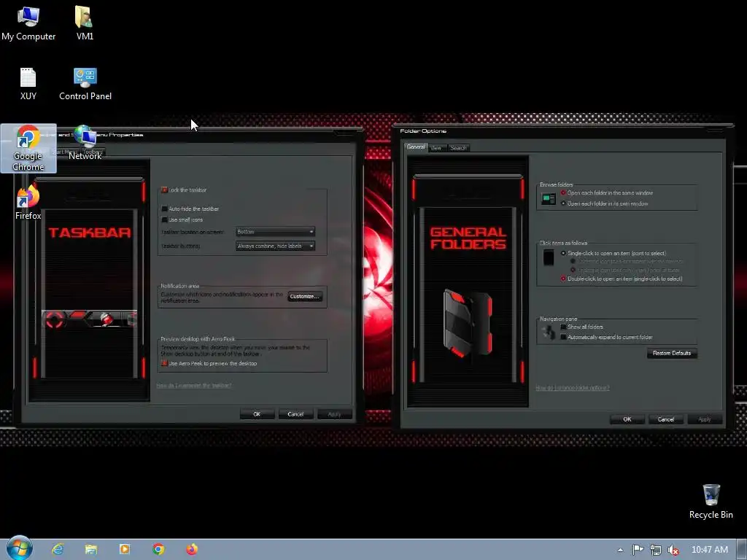
Task: Select the XUY text file icon
Action: point(28,83)
